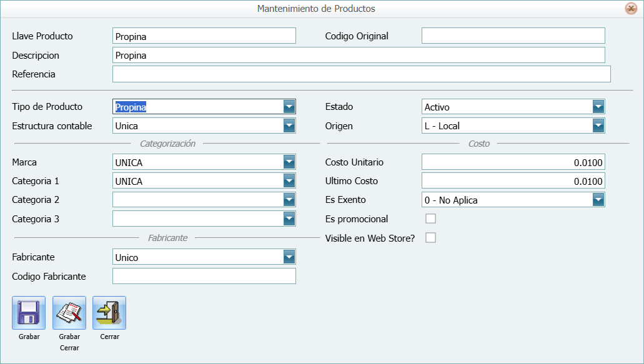Screen dimensions: 644x364
Task: Expand the Fabricante dropdown
Action: tap(289, 257)
